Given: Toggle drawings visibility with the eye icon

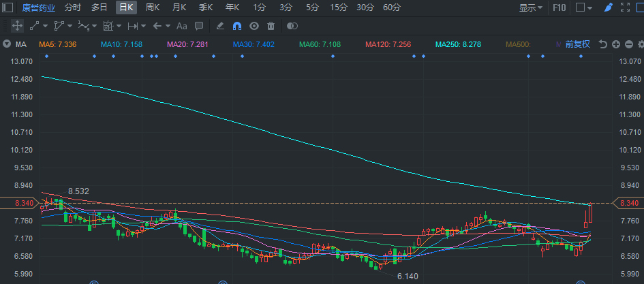Looking at the screenshot, I should pyautogui.click(x=254, y=26).
